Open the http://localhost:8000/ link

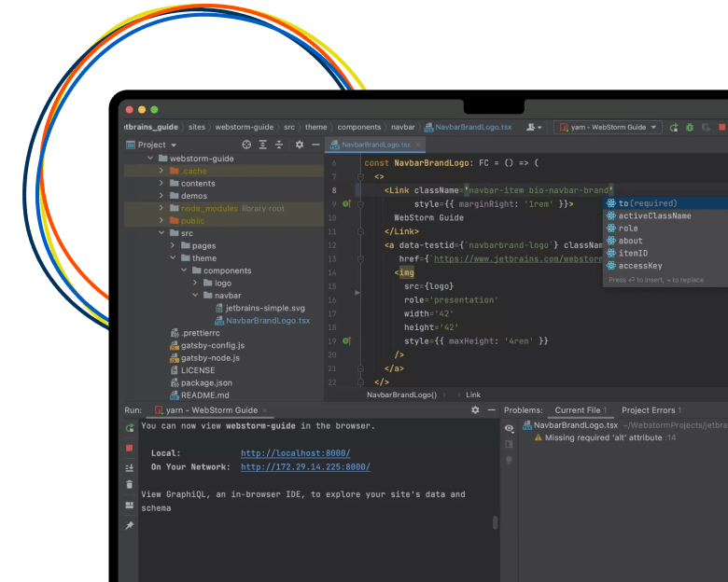pyautogui.click(x=296, y=453)
